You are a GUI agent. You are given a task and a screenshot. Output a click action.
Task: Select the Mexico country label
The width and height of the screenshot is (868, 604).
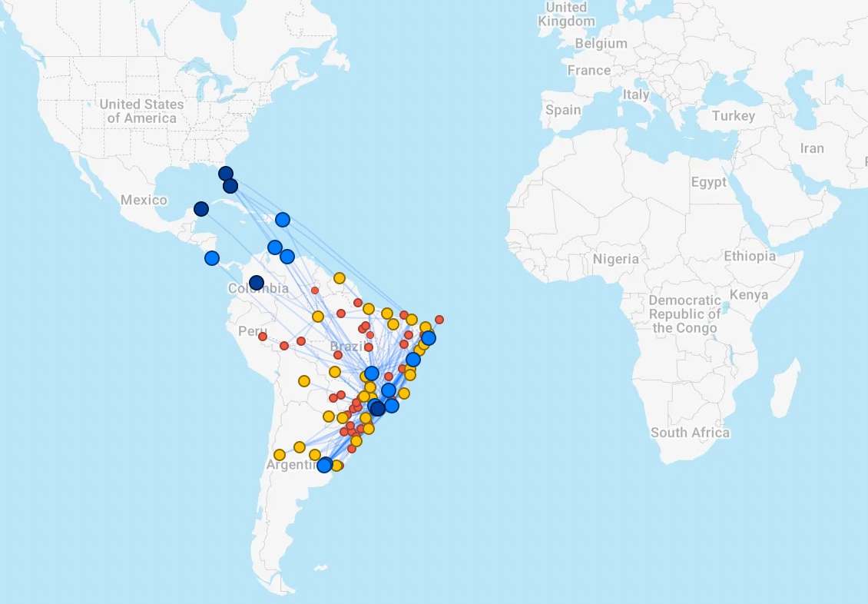[x=144, y=200]
